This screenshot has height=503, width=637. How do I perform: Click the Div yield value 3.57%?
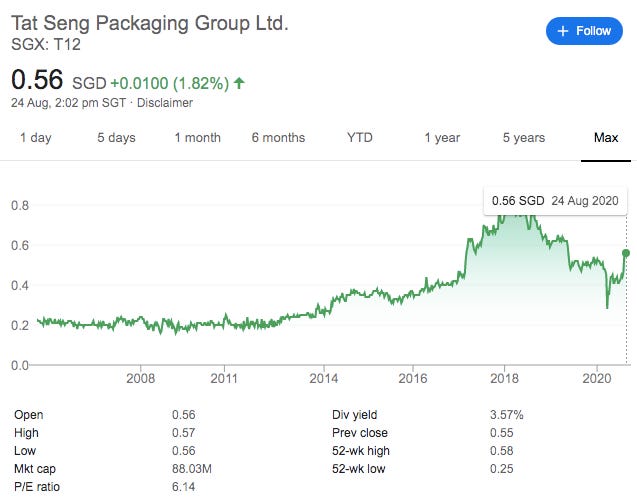[507, 415]
